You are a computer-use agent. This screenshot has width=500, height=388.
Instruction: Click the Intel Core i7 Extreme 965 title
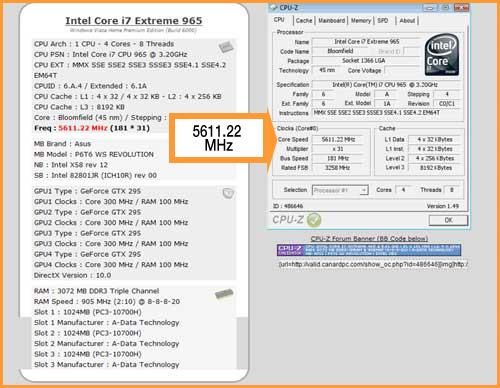click(x=134, y=21)
